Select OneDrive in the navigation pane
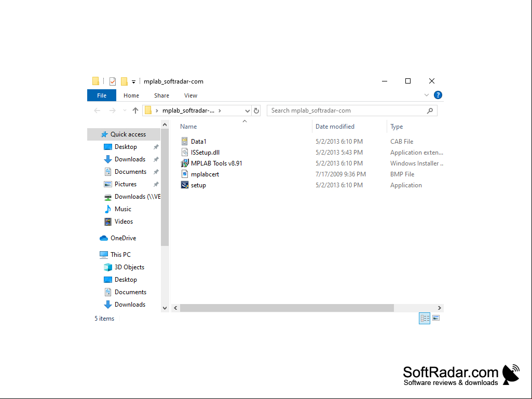 click(123, 238)
